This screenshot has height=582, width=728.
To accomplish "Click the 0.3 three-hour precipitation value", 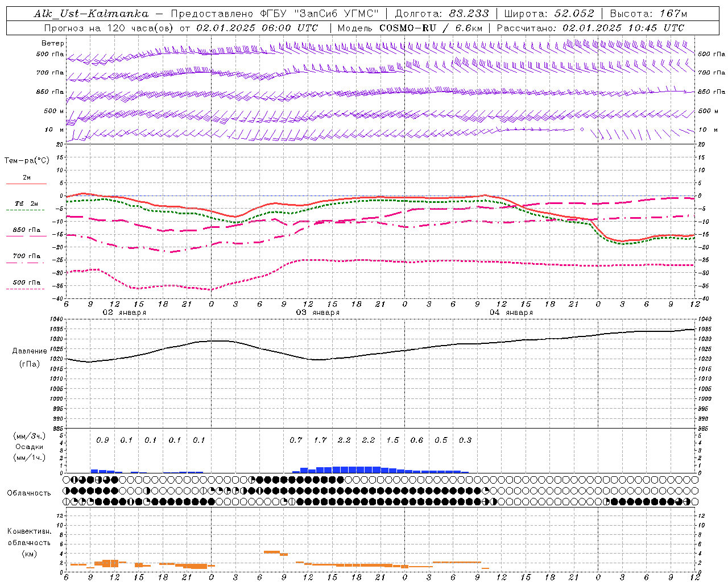I will 465,440.
